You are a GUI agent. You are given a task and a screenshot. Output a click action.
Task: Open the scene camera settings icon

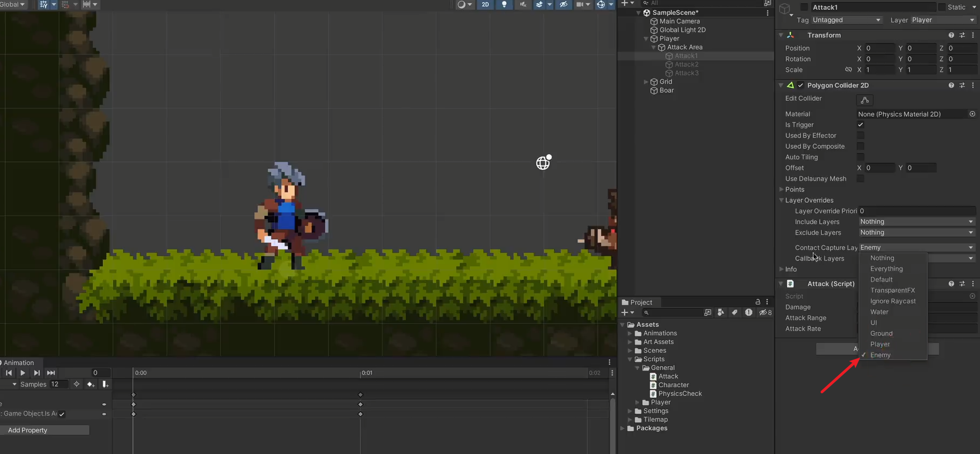[580, 4]
